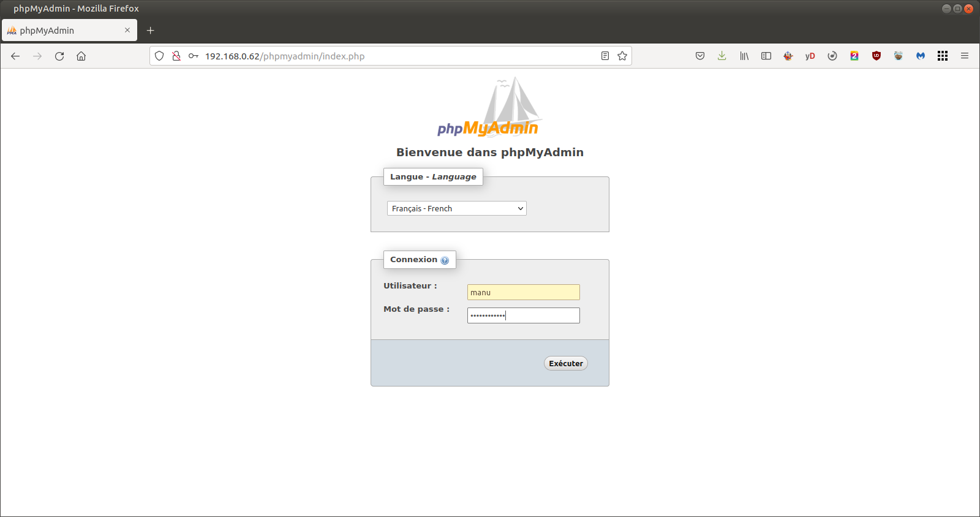This screenshot has height=517, width=980.
Task: Click the Bienvenue dans phpMyAdmin heading
Action: point(490,152)
